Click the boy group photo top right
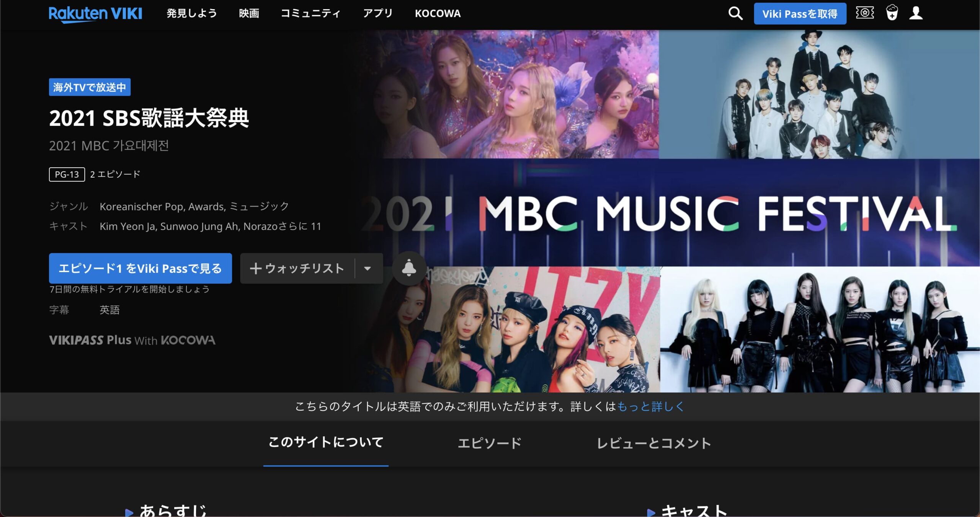The height and width of the screenshot is (517, 980). point(819,94)
